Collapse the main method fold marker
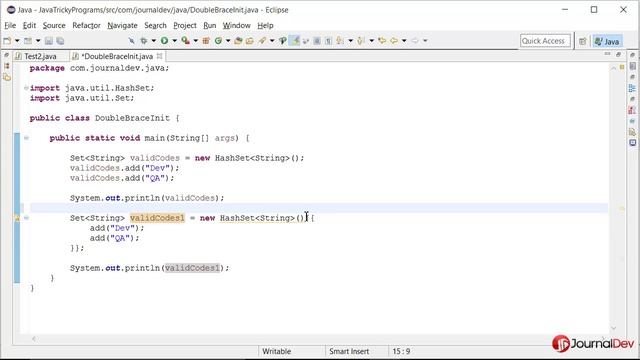This screenshot has width=640, height=360. pyautogui.click(x=26, y=138)
